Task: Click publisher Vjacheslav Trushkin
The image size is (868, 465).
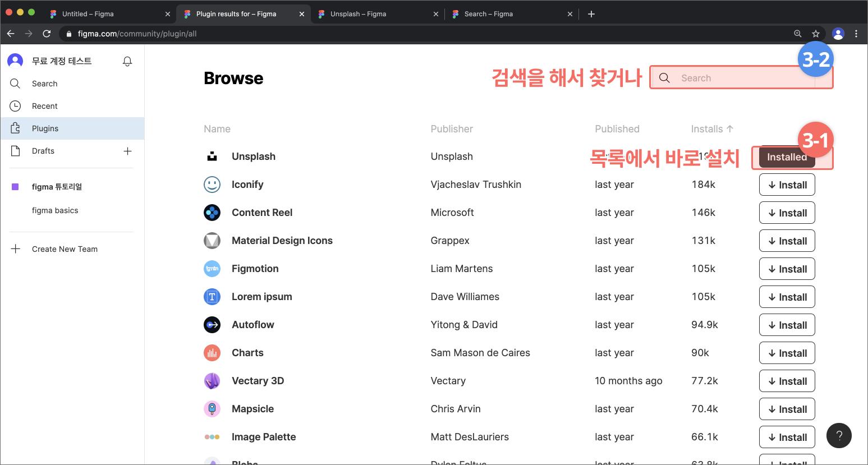Action: [x=476, y=185]
